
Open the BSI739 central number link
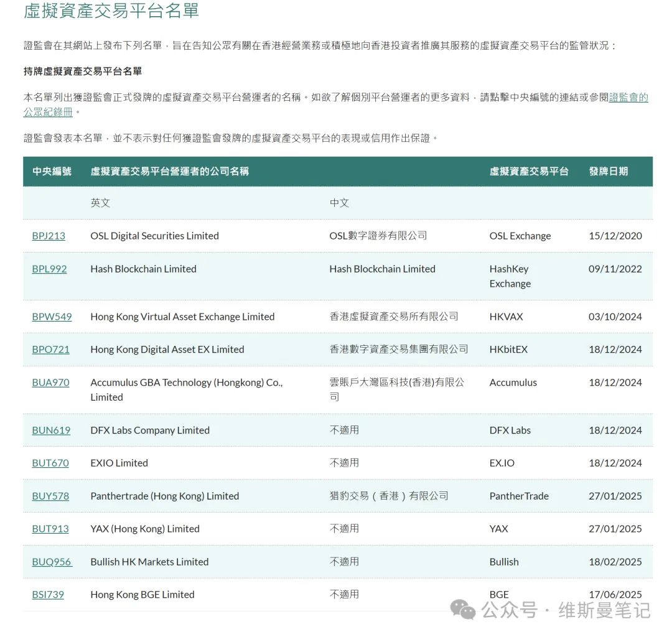tap(48, 594)
